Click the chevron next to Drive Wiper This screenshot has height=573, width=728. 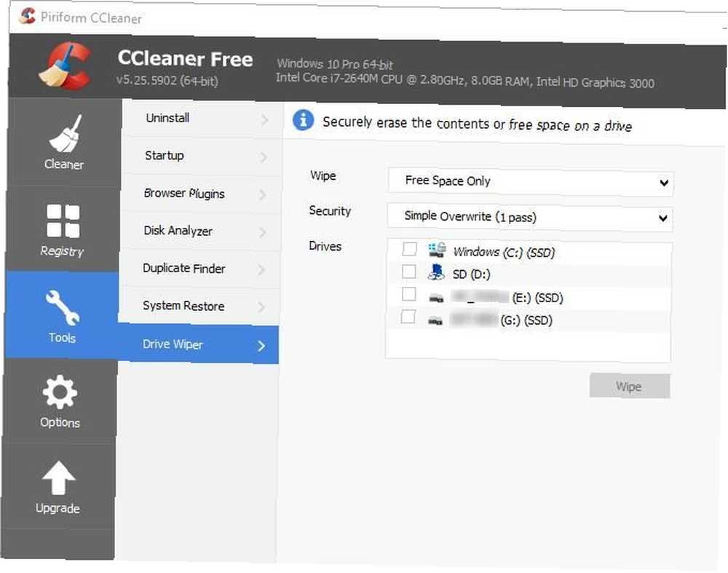(261, 345)
